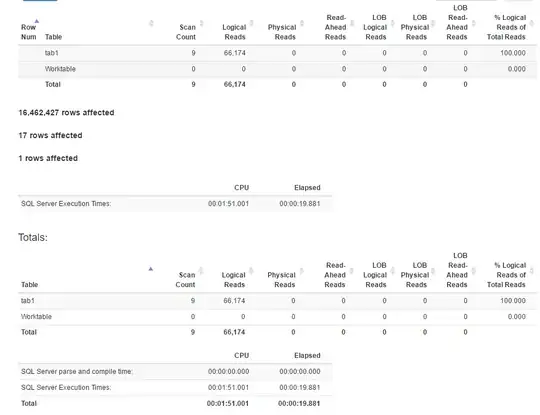540x415 pixels.
Task: Click 100.000 percent value in Row Num table
Action: pos(513,53)
